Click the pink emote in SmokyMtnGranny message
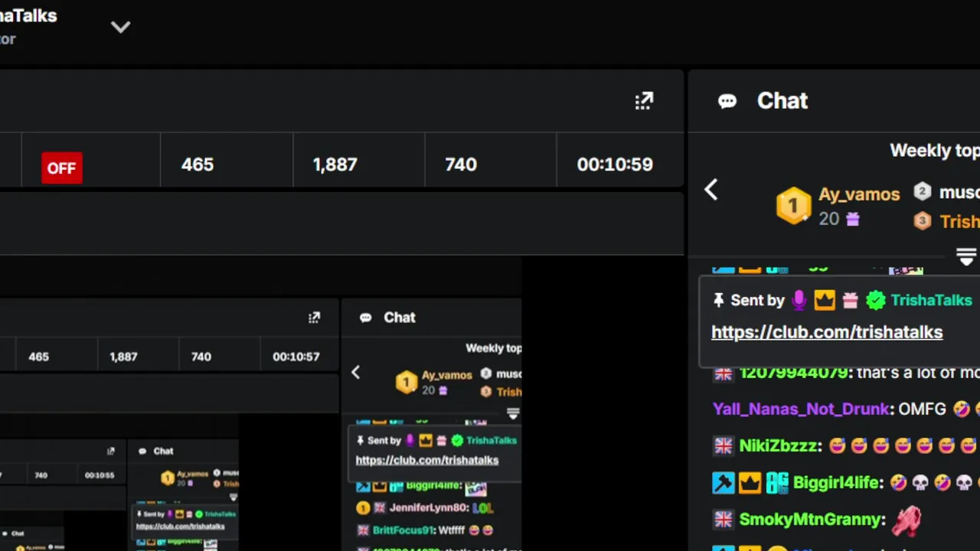This screenshot has height=551, width=980. tap(907, 520)
